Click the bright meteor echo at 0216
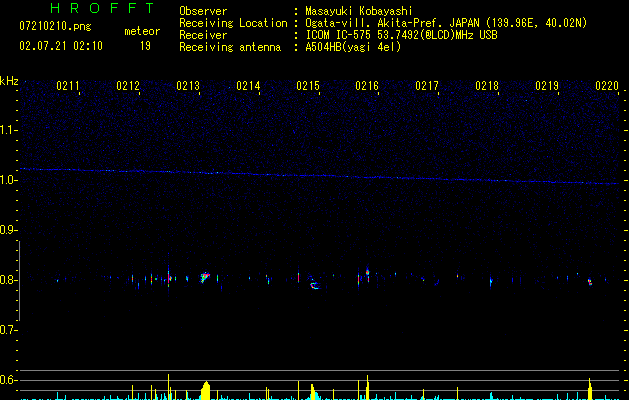Screen dimensions: 629x400 (367, 272)
